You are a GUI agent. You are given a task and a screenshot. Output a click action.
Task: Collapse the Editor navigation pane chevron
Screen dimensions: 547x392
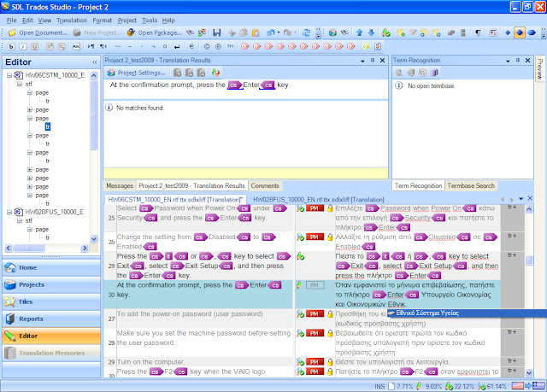click(95, 62)
